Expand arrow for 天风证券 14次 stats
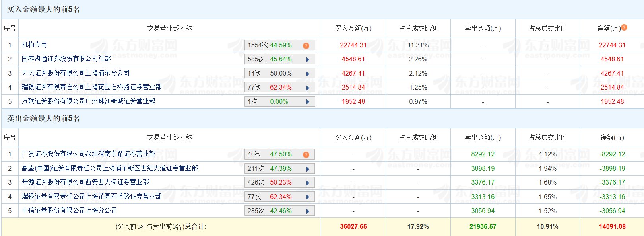The width and height of the screenshot is (644, 236). [308, 74]
